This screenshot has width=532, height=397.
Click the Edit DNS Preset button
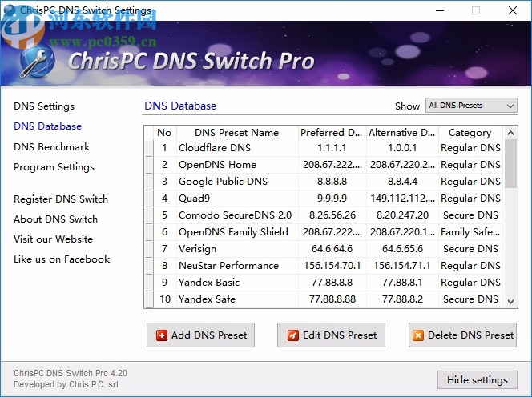point(331,335)
